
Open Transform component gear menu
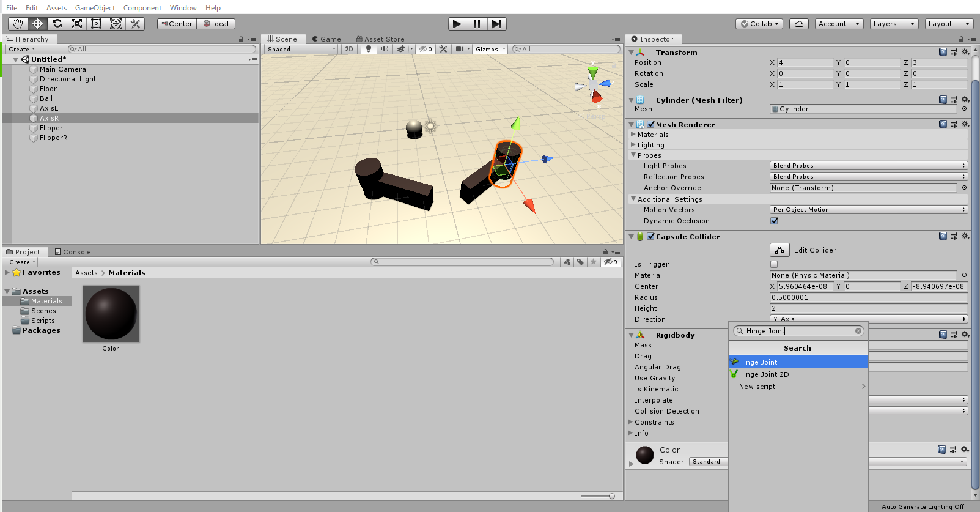(965, 52)
